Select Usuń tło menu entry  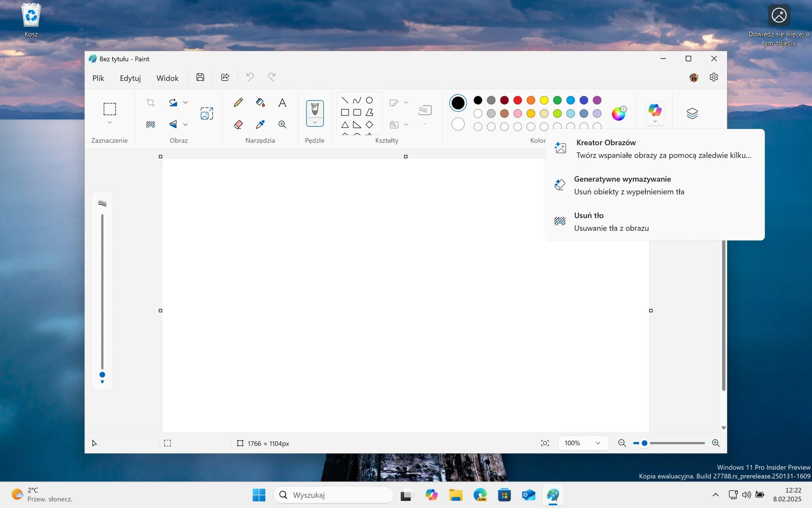pos(655,222)
